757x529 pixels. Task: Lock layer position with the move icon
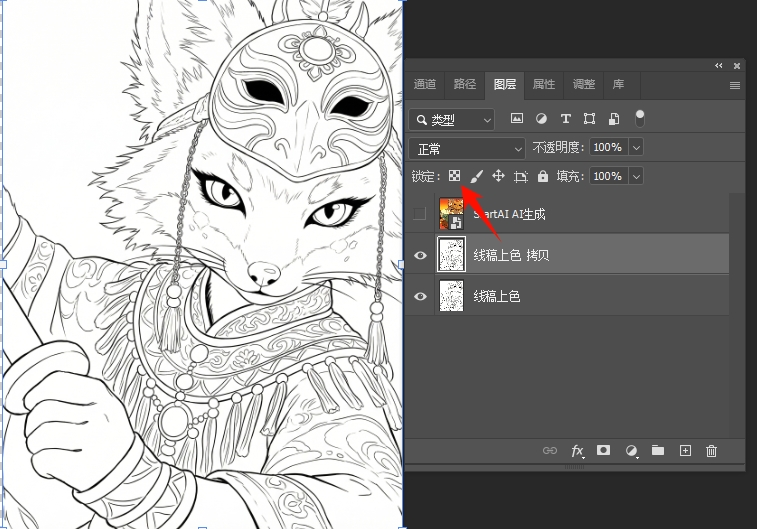(x=498, y=176)
